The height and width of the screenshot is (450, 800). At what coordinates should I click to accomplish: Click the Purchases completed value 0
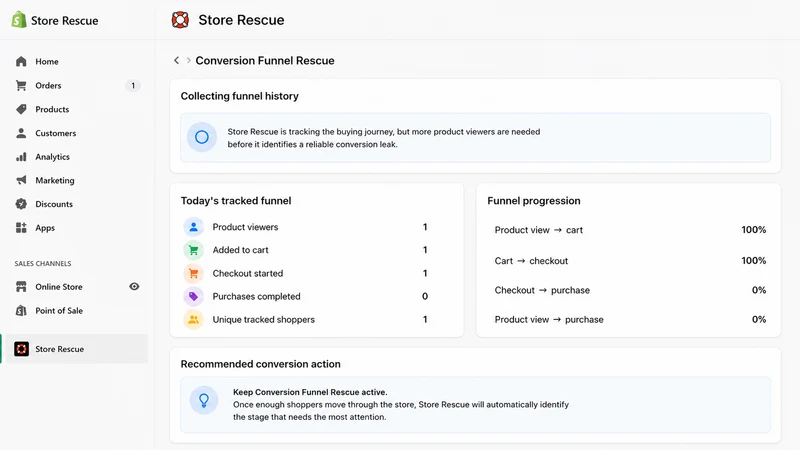click(425, 296)
